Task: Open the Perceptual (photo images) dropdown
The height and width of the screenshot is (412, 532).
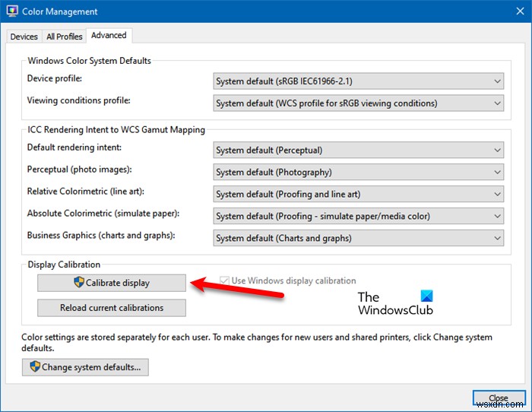Action: pos(358,172)
